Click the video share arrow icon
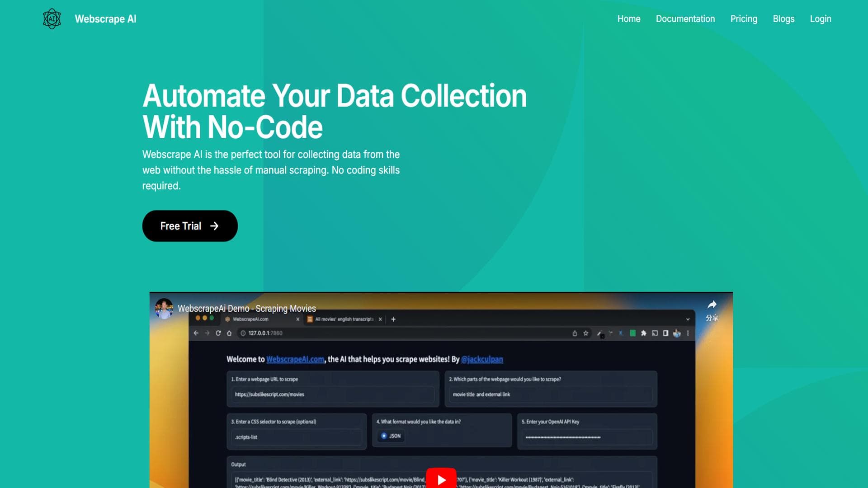 (x=712, y=305)
